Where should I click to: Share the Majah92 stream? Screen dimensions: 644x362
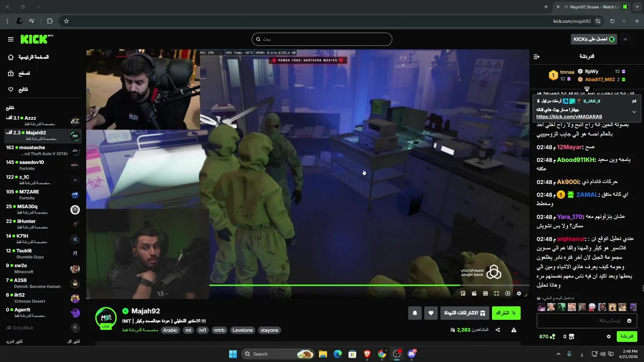click(498, 330)
